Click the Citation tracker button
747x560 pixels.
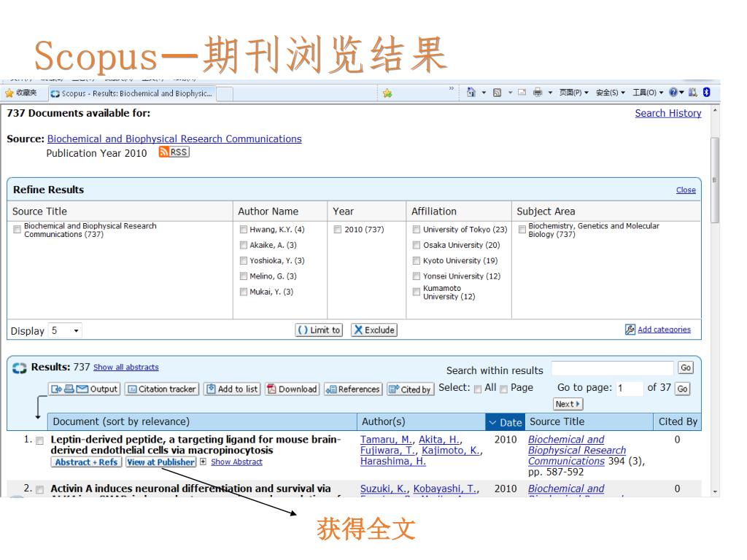pyautogui.click(x=162, y=389)
